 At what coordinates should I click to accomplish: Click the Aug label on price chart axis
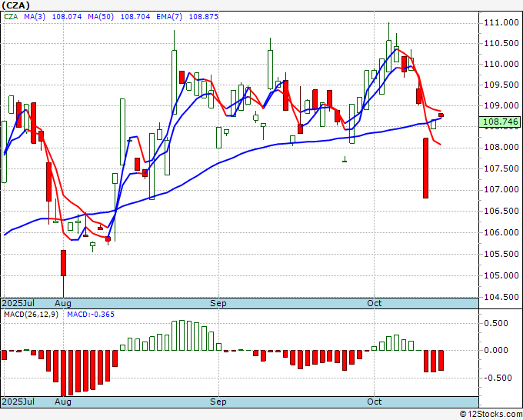(x=63, y=303)
